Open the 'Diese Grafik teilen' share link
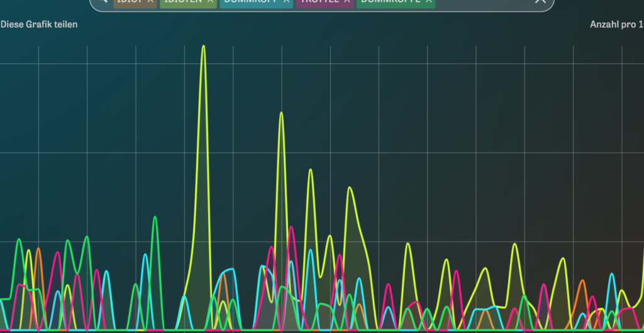644x333 pixels. [39, 25]
